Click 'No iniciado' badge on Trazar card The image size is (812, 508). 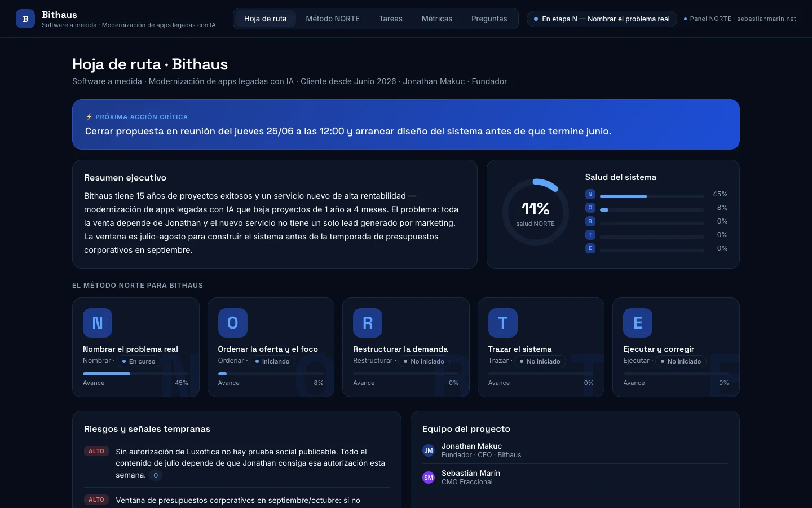click(540, 361)
